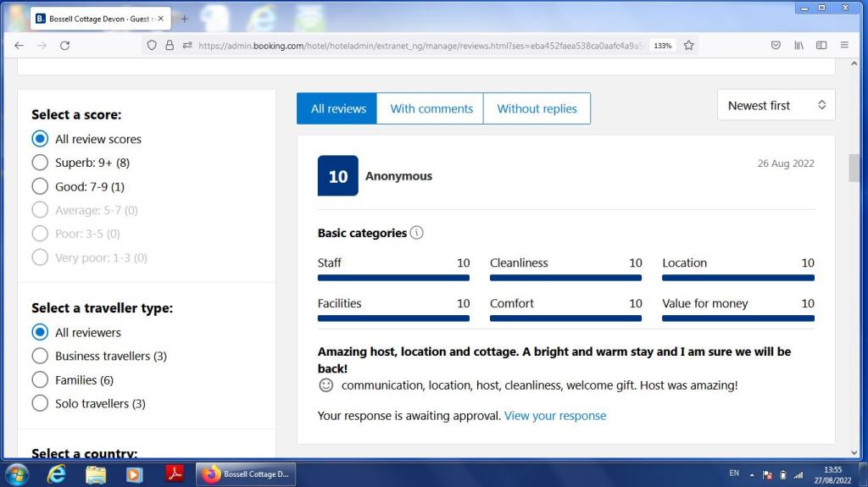
Task: Launch Adobe Reader from taskbar
Action: 175,474
